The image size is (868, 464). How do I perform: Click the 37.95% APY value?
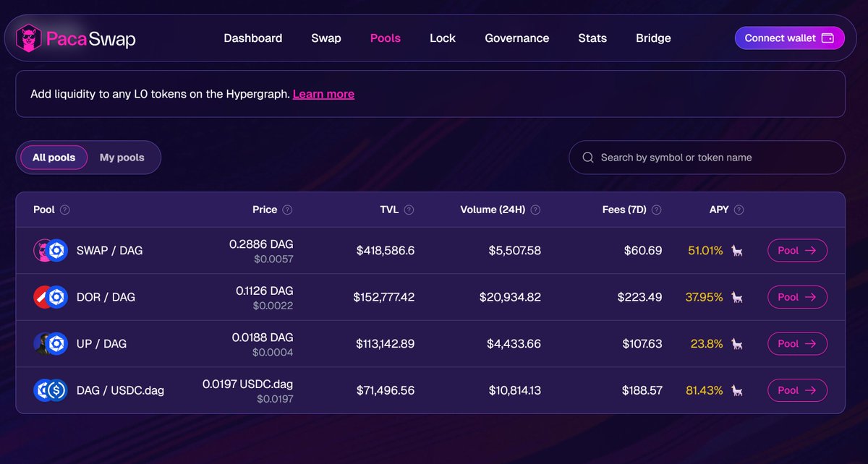[x=704, y=297]
